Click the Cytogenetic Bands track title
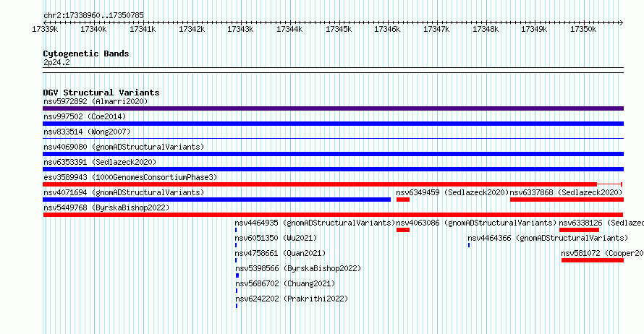Screen dimensions: 644x334 [86, 53]
